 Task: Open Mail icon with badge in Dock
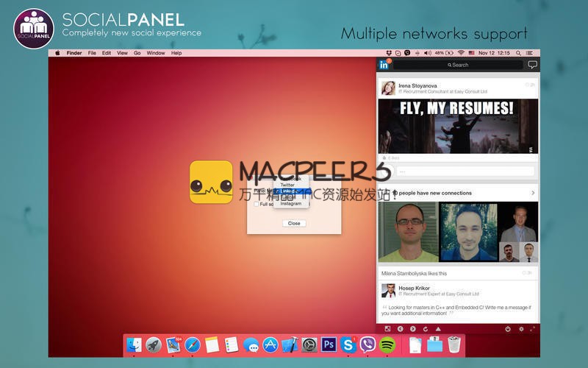pos(173,344)
